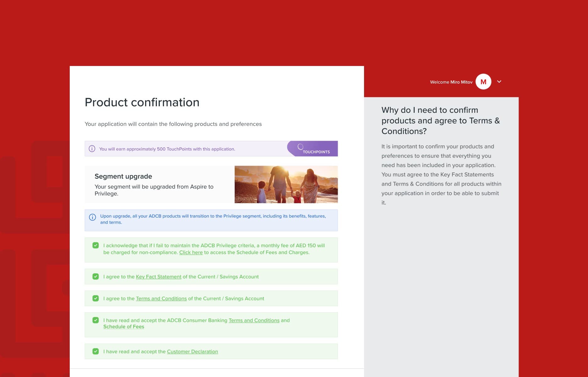Click the Privilege segment transition notice text
This screenshot has width=588, height=377.
coord(213,219)
